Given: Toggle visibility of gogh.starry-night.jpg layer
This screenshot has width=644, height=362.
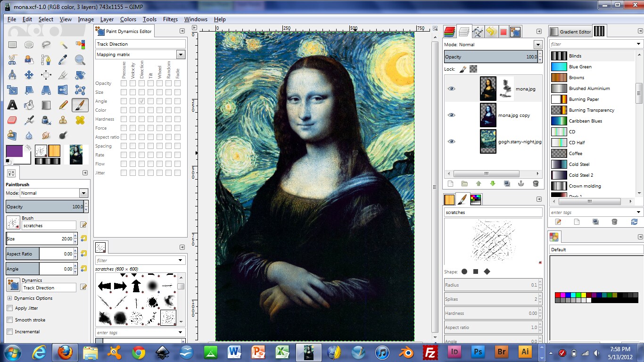Looking at the screenshot, I should click(x=452, y=141).
